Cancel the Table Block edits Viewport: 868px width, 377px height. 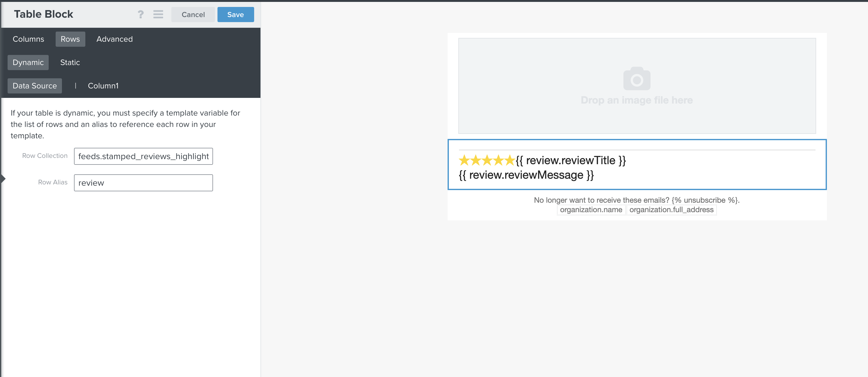click(193, 15)
